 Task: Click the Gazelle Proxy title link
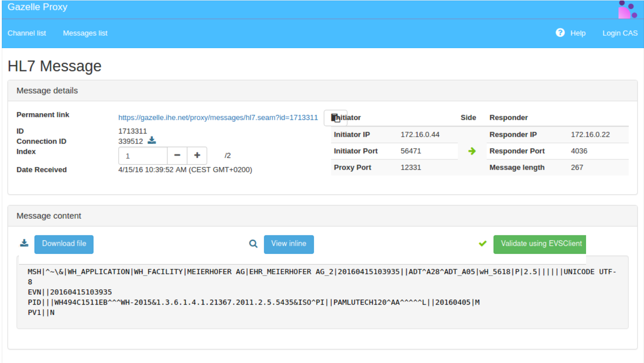(x=38, y=7)
